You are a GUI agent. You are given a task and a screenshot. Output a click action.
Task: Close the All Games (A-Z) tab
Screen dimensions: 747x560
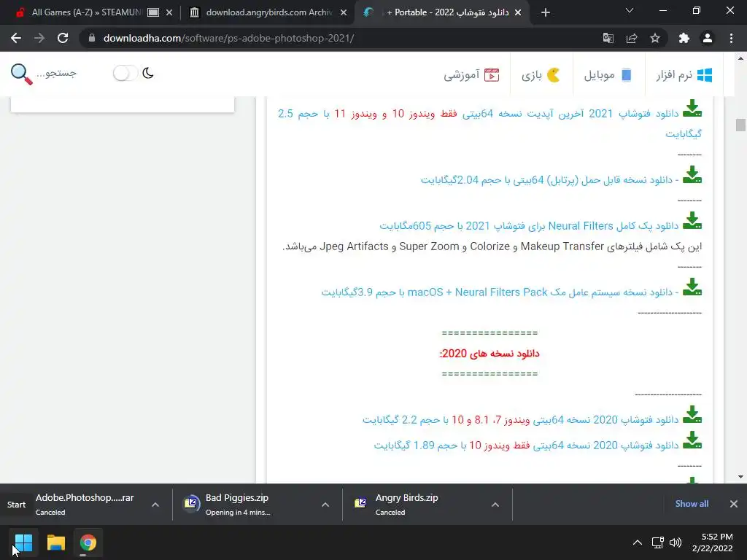click(x=169, y=13)
